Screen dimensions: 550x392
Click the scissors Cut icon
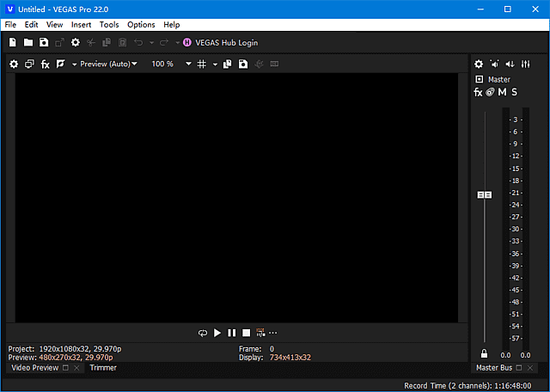(91, 43)
